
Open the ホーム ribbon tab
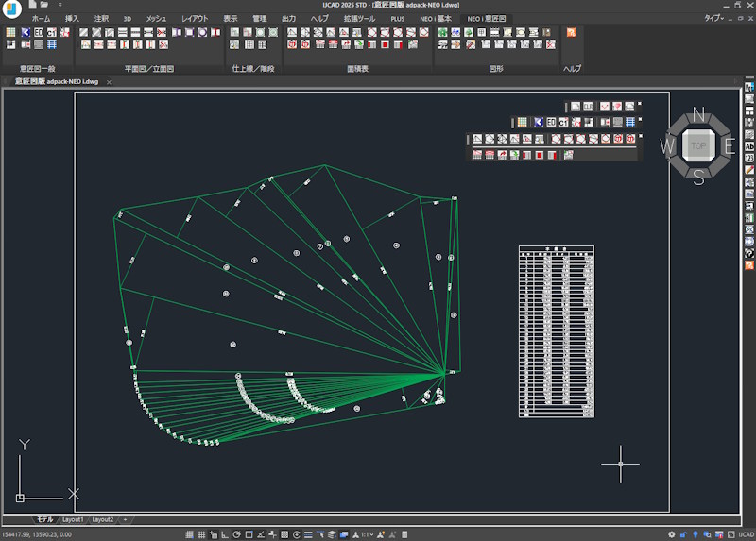pyautogui.click(x=42, y=18)
